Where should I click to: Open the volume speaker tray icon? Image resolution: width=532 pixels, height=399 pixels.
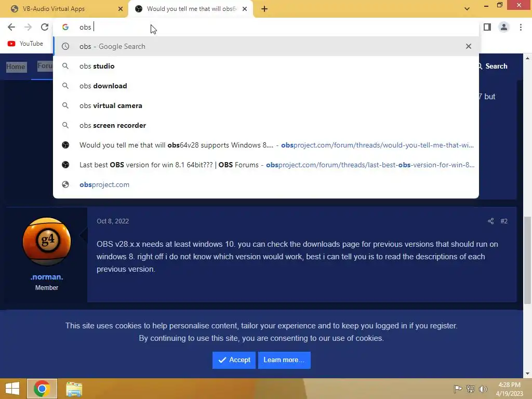tap(483, 389)
